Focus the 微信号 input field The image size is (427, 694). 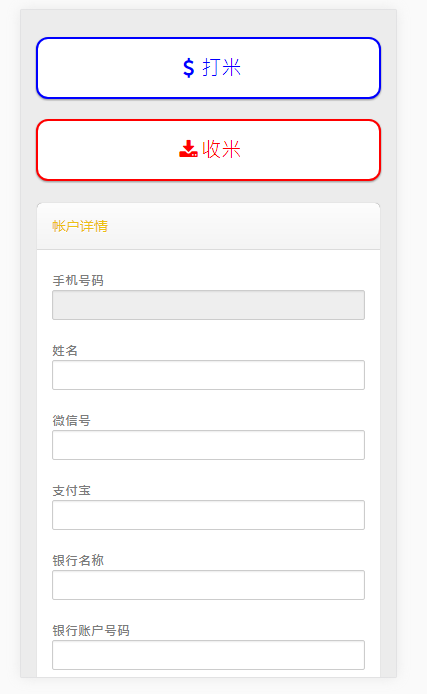pyautogui.click(x=208, y=445)
